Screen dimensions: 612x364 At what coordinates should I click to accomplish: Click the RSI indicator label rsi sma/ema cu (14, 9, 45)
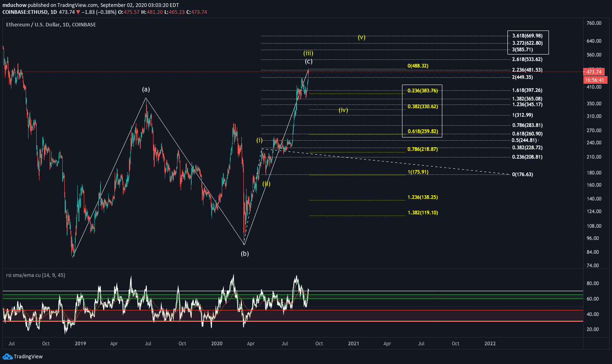pyautogui.click(x=35, y=275)
